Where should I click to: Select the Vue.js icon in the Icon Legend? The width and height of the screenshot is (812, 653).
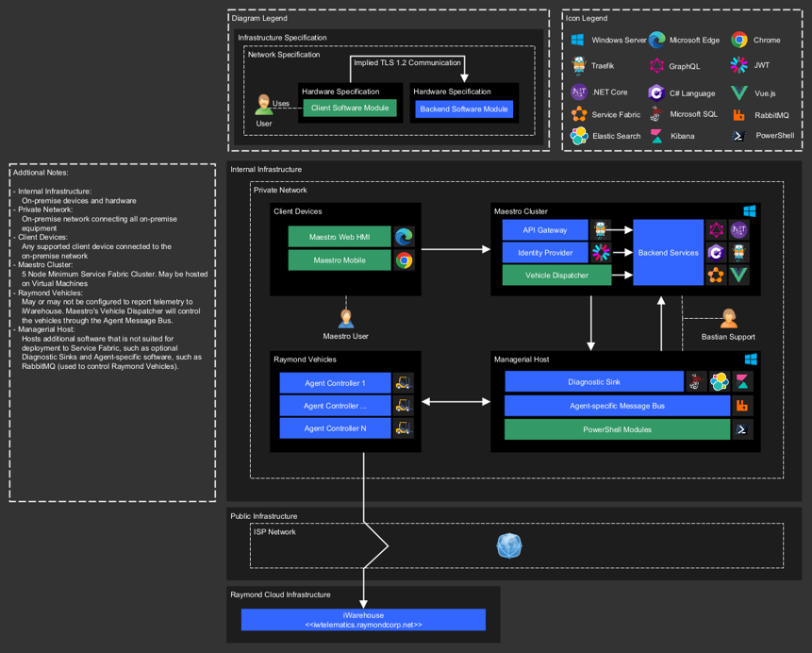pyautogui.click(x=738, y=92)
